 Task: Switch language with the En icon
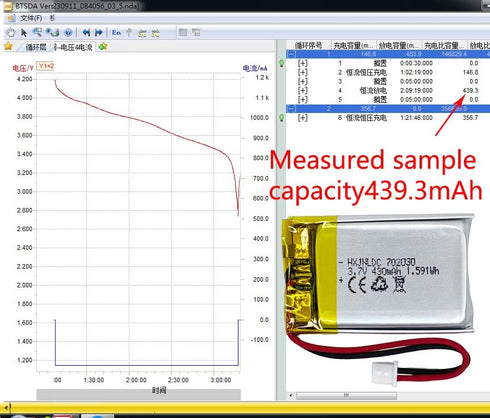click(x=116, y=33)
